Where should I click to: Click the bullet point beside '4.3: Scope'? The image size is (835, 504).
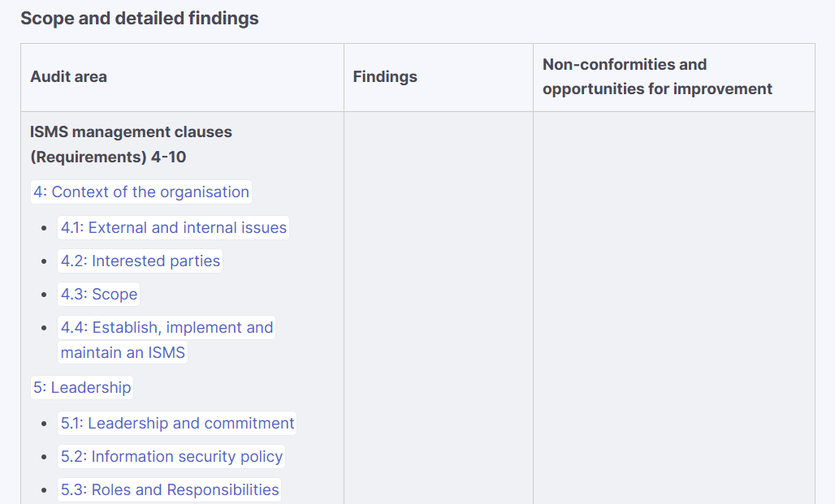click(44, 295)
